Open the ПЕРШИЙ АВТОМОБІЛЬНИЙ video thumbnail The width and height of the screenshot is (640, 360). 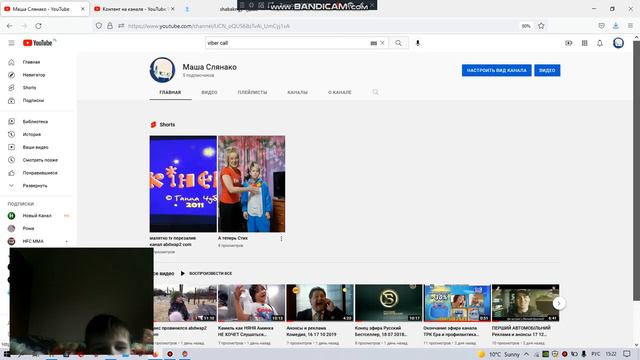click(x=525, y=303)
